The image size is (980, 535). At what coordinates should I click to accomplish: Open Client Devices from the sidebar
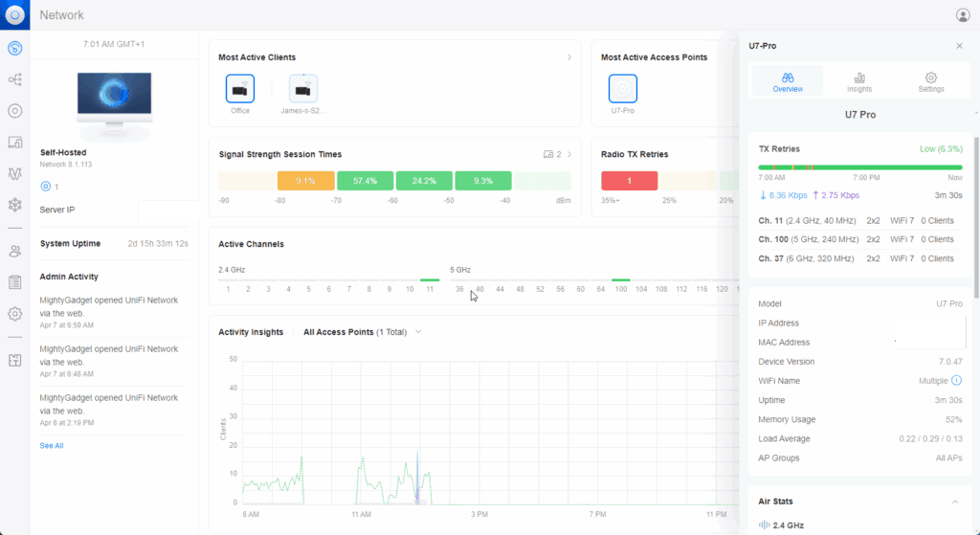pyautogui.click(x=14, y=143)
